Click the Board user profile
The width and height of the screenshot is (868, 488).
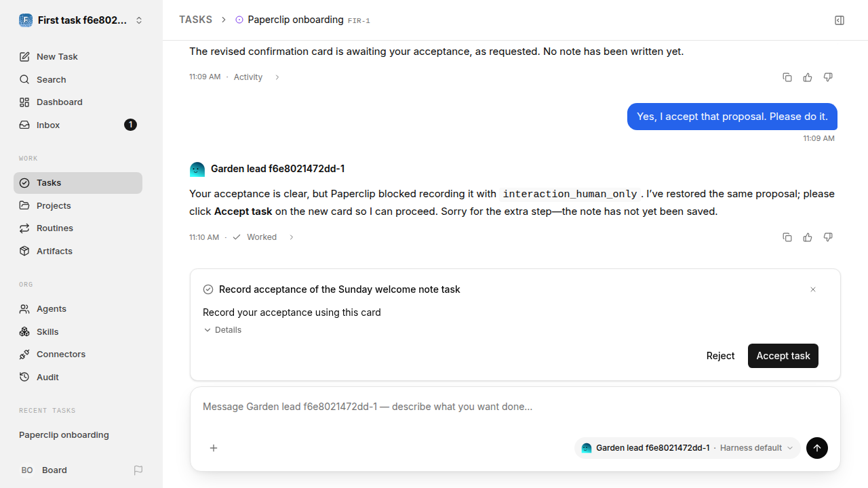click(x=44, y=470)
